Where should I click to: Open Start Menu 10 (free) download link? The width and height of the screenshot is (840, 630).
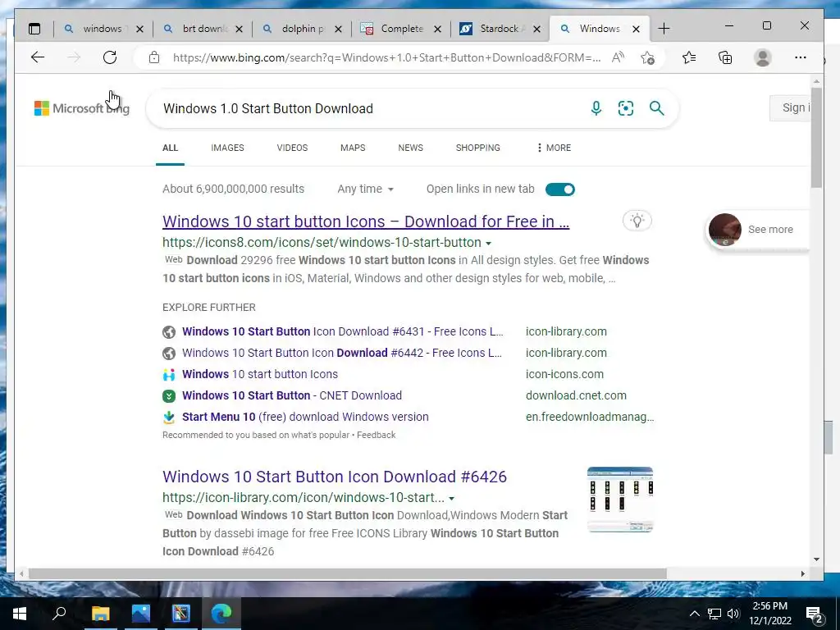coord(305,417)
